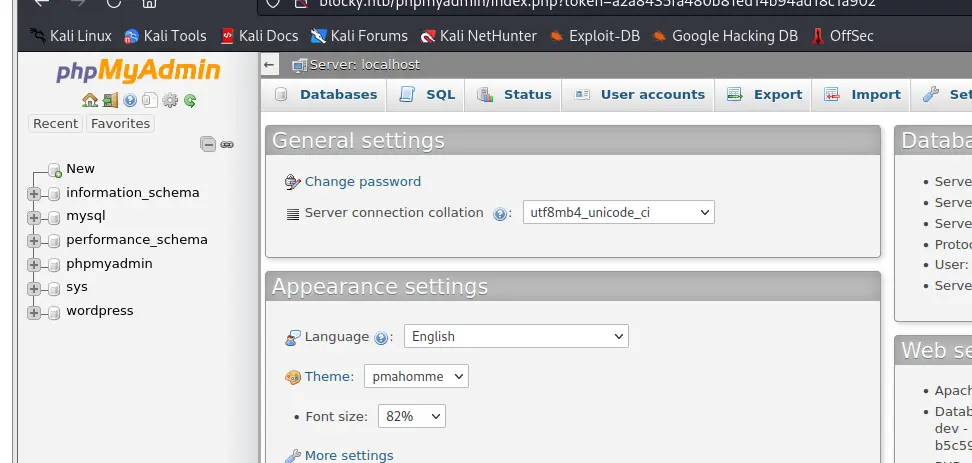Click help icon next to Language

coord(381,338)
